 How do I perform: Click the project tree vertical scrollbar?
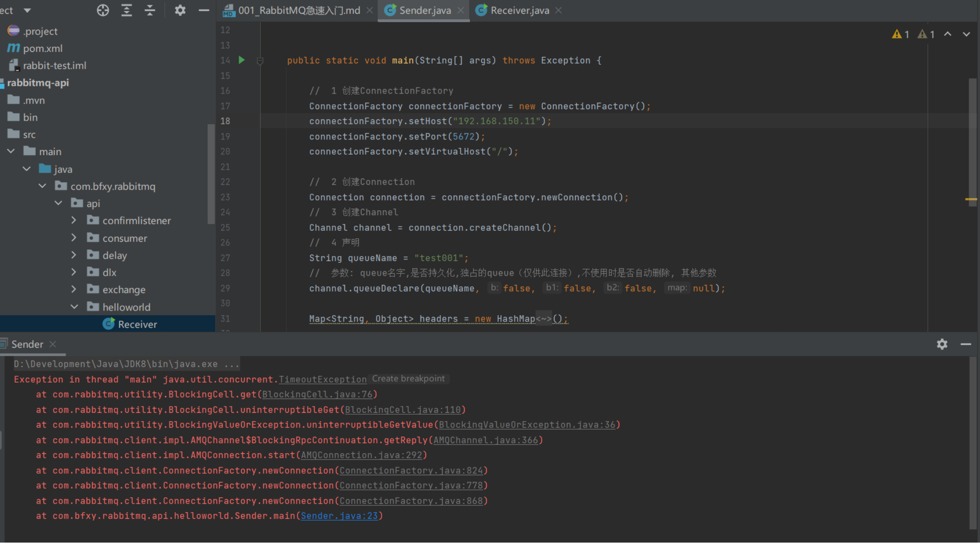tap(211, 174)
